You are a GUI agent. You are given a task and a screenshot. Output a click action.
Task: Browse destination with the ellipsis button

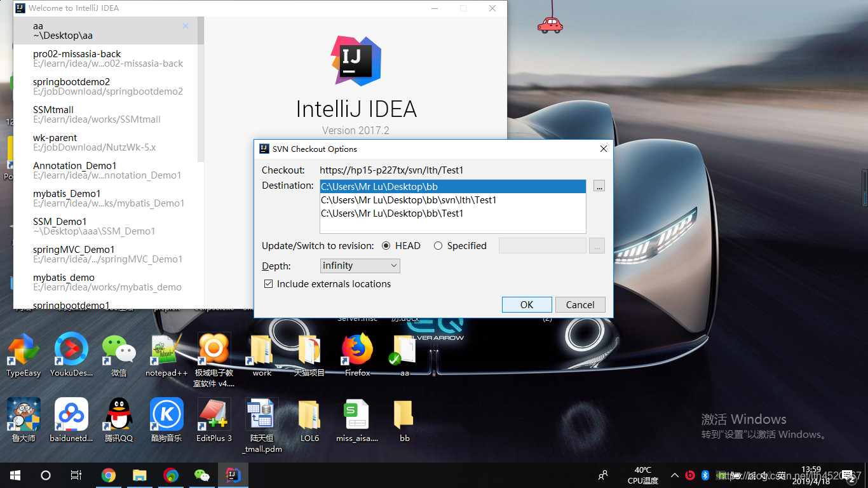click(599, 186)
